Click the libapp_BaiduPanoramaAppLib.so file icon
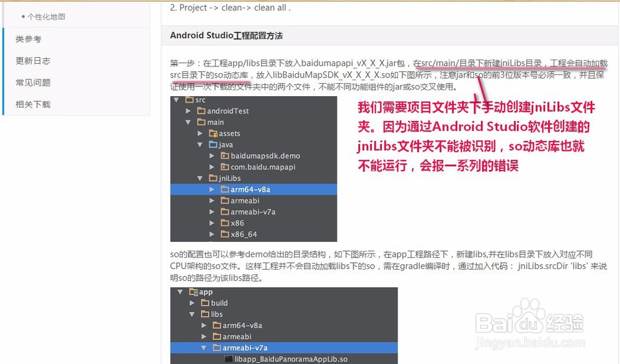620x364 pixels. [x=229, y=359]
